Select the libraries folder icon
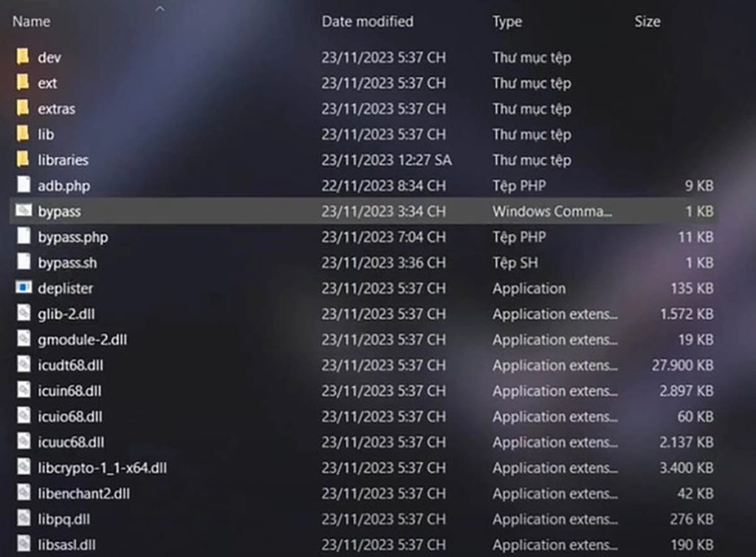 (23, 160)
